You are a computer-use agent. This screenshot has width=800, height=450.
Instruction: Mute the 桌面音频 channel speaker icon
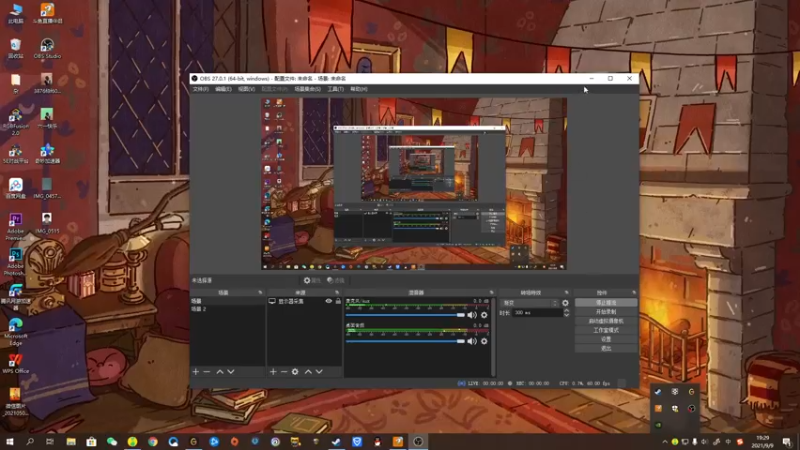[471, 341]
